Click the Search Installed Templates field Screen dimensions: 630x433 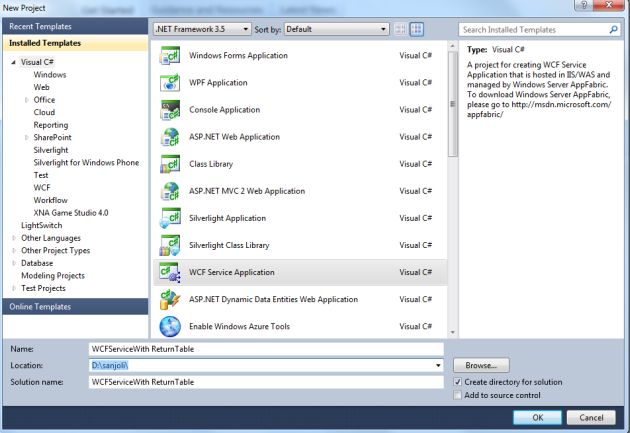pos(534,30)
